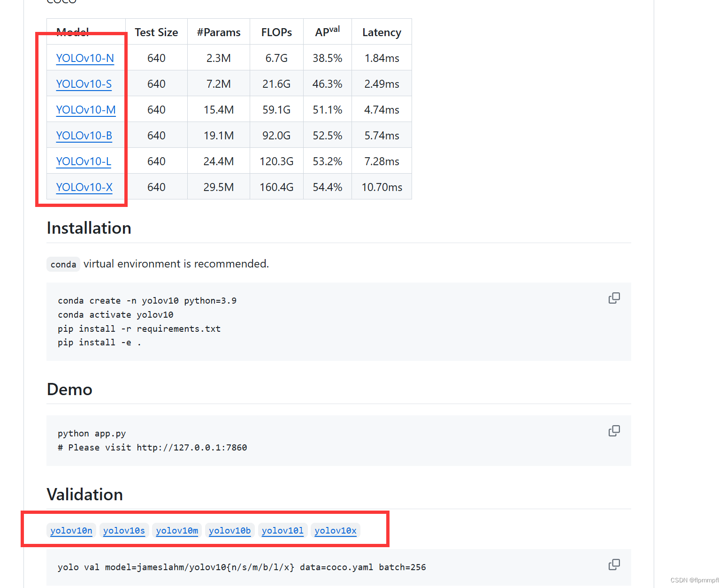Click 'virtual environment is recommended.' sentence
This screenshot has height=588, width=726.
coord(176,264)
